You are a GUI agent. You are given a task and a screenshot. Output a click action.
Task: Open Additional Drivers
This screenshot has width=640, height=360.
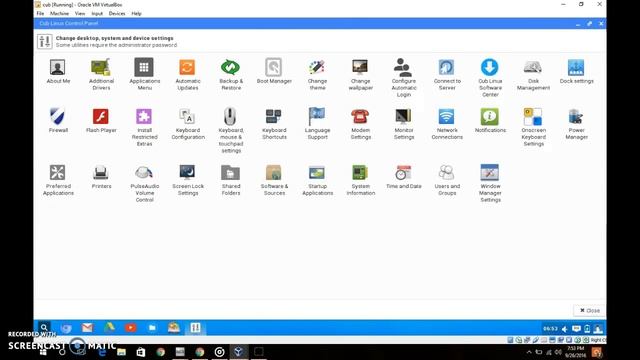coord(101,74)
